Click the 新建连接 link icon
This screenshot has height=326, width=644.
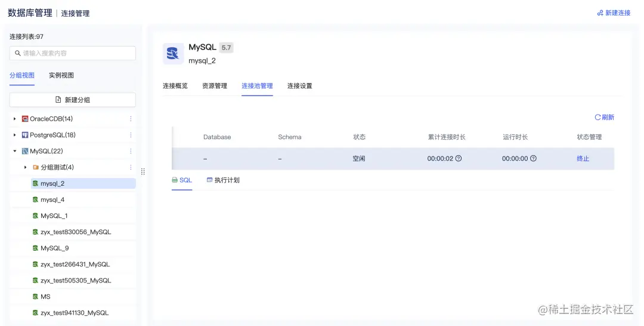(x=600, y=13)
